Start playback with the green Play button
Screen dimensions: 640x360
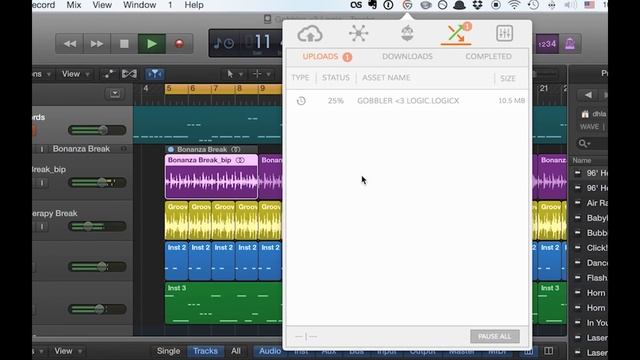[151, 44]
